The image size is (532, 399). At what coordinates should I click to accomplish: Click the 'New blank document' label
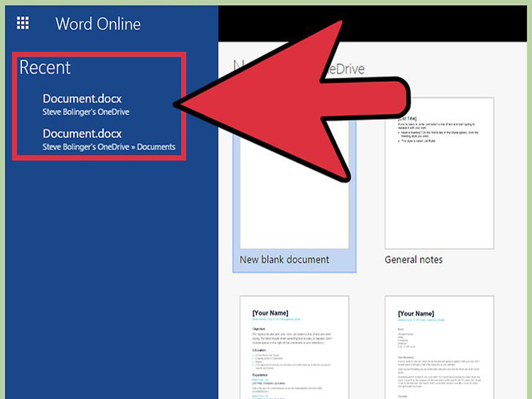(x=284, y=259)
